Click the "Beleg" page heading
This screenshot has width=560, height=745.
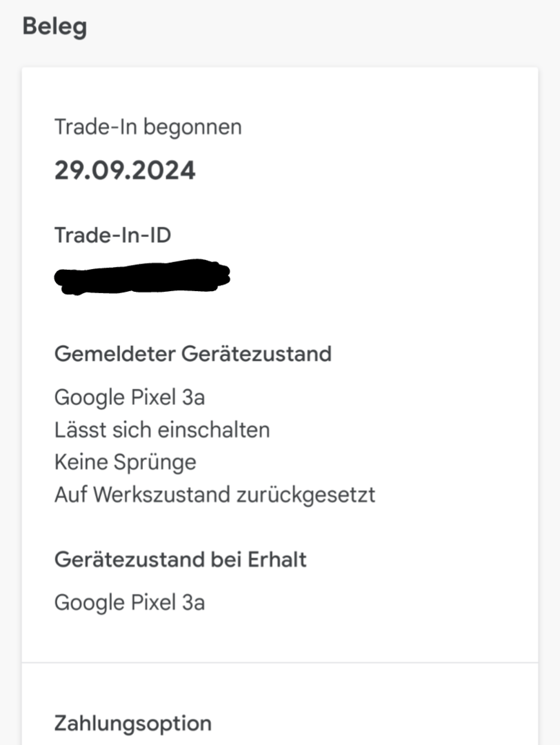(54, 27)
